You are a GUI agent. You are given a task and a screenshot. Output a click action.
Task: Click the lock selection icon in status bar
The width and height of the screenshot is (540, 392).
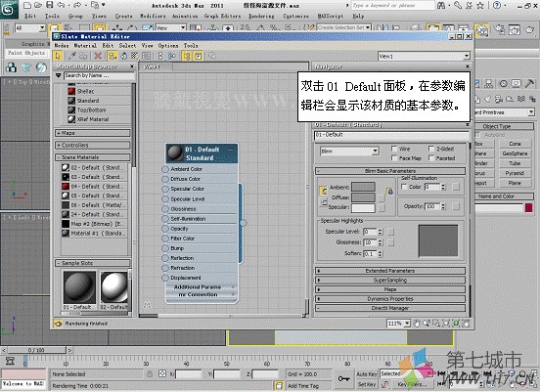(x=150, y=373)
